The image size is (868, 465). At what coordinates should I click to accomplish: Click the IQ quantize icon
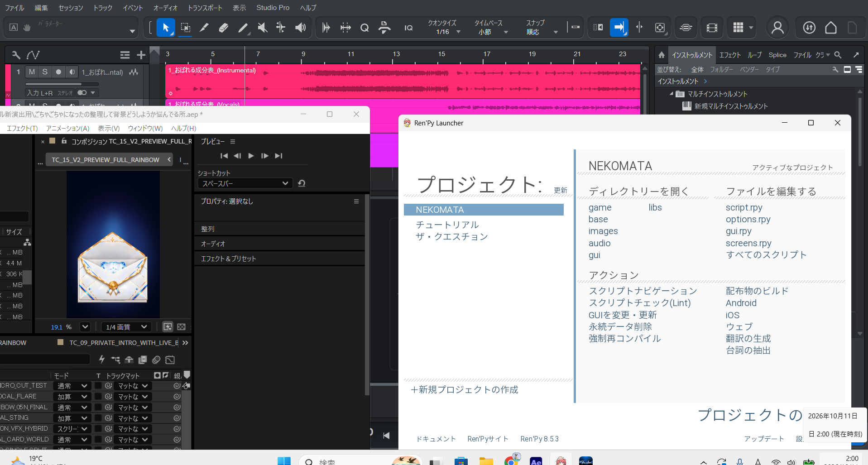(x=408, y=28)
